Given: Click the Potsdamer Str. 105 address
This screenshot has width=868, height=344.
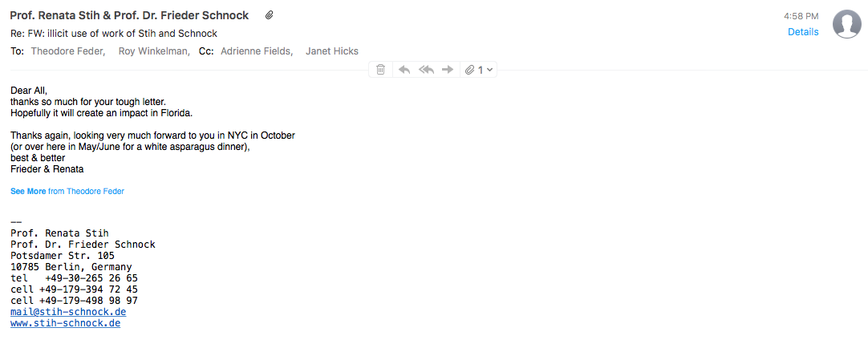Looking at the screenshot, I should [x=63, y=256].
